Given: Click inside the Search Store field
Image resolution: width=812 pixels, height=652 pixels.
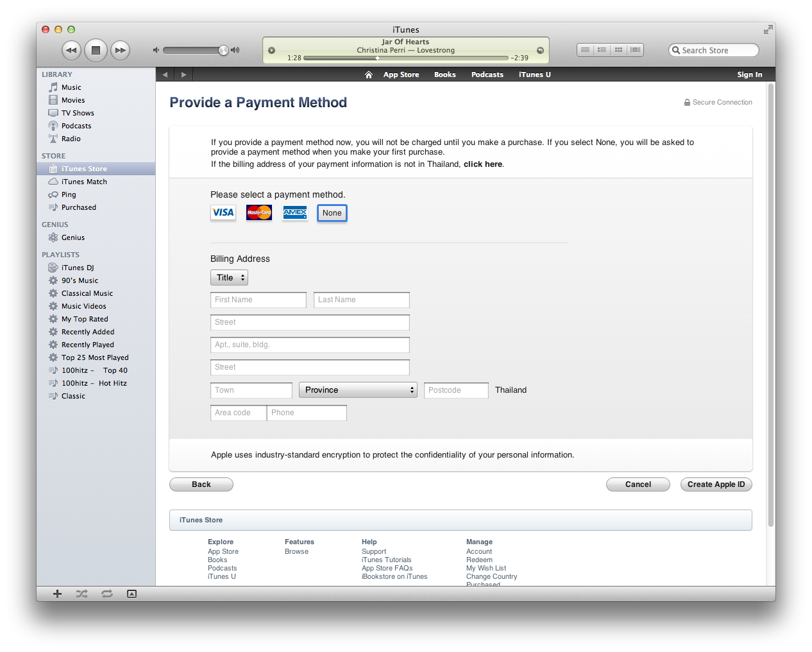Looking at the screenshot, I should tap(714, 50).
